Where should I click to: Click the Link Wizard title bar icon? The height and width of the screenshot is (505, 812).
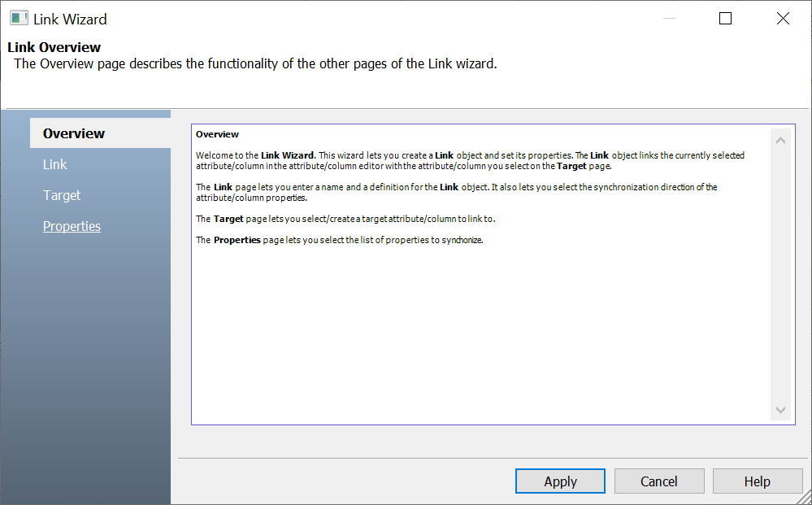(x=19, y=18)
